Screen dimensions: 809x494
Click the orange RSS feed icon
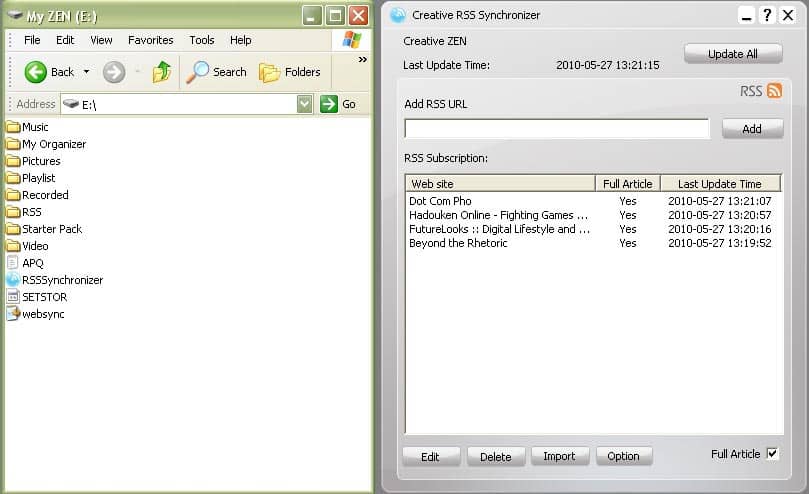tap(774, 91)
